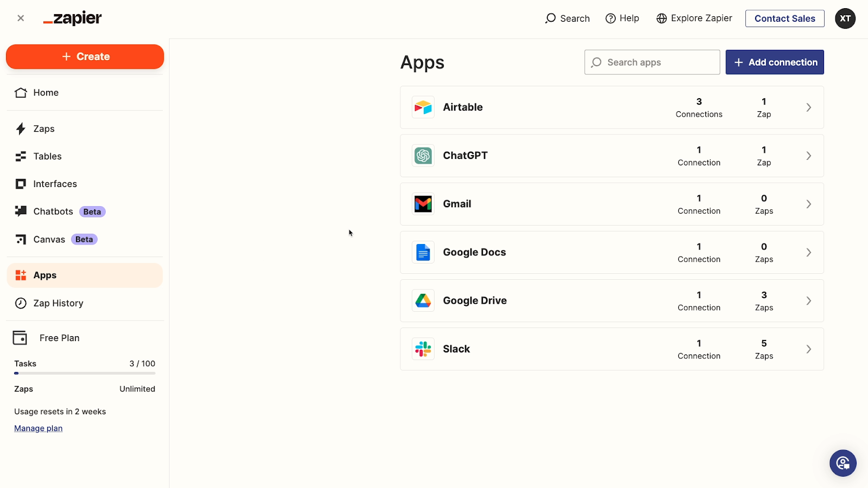Focus the Search apps input field
Image resolution: width=868 pixels, height=488 pixels.
click(652, 62)
